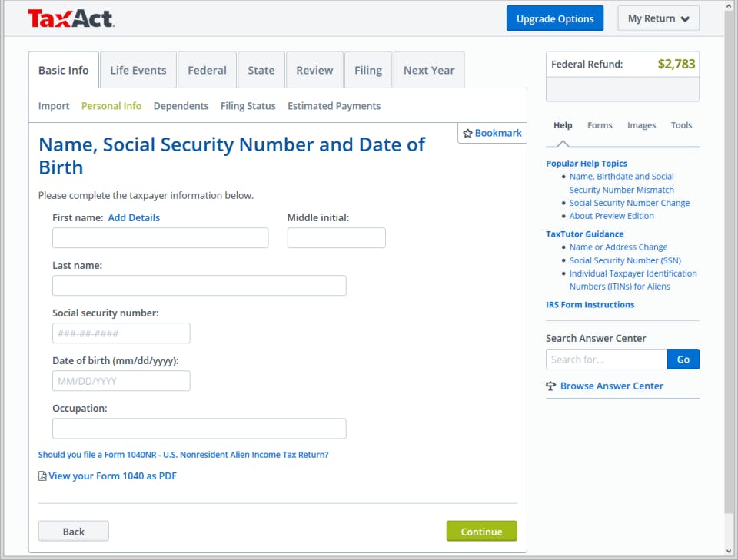Click the Upgrade Options button
This screenshot has width=738, height=560.
(554, 18)
